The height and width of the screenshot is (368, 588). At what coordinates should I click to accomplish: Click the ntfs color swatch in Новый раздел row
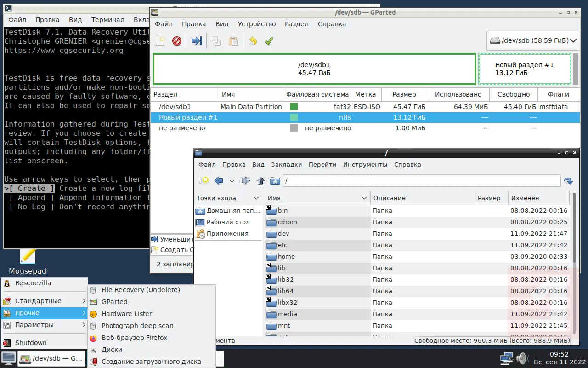click(294, 117)
